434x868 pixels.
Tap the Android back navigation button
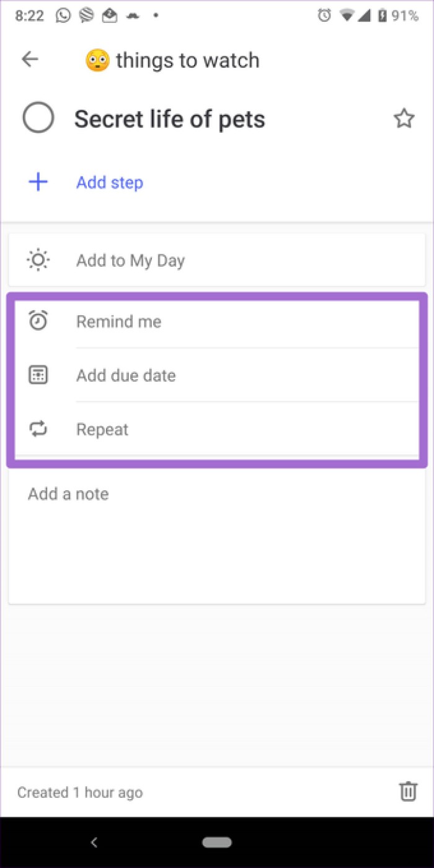pos(94,842)
